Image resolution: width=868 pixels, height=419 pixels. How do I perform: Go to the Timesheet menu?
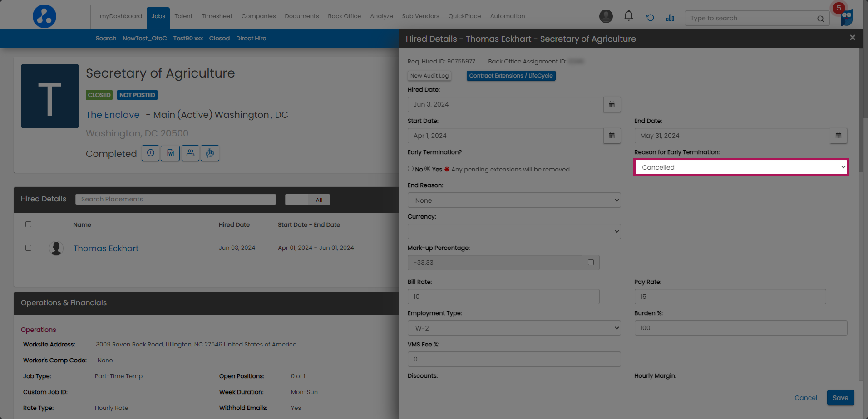[x=217, y=16]
